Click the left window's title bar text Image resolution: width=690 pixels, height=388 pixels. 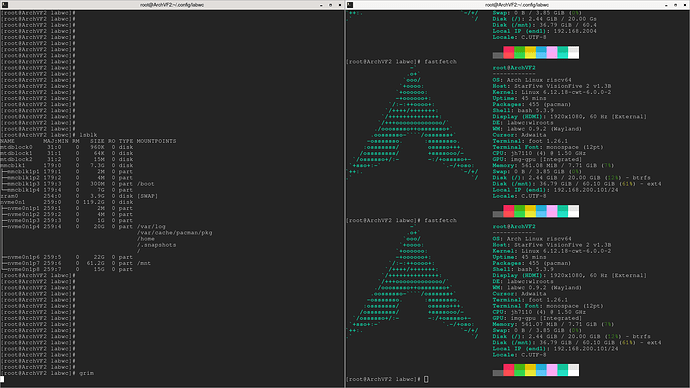(x=172, y=5)
